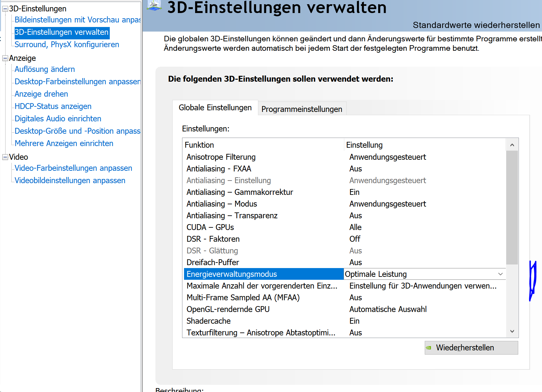
Task: Click Ein value for Gammakorrektur
Action: tap(354, 192)
